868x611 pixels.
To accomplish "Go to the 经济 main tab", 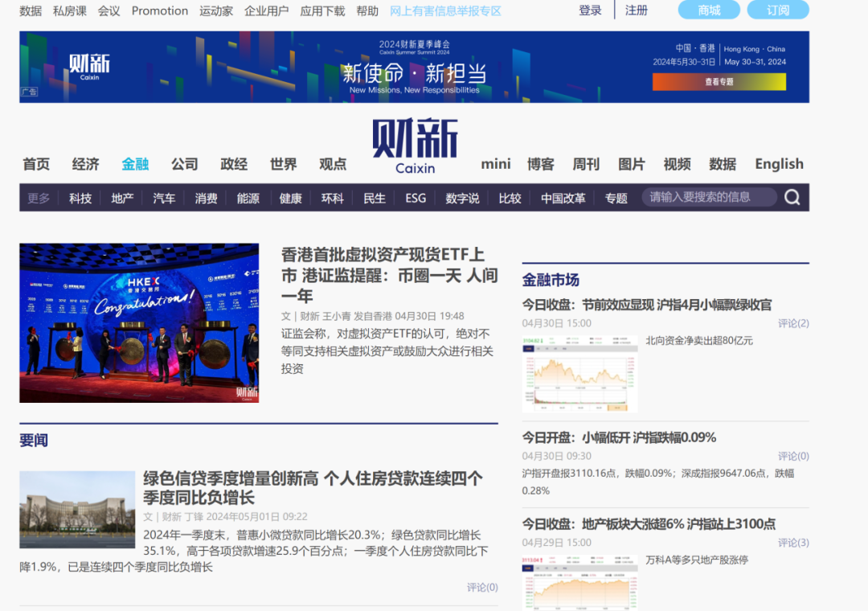I will 86,164.
